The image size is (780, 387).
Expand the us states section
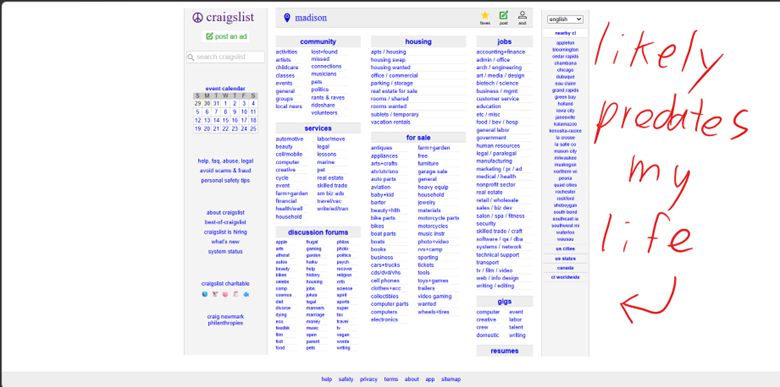click(565, 259)
